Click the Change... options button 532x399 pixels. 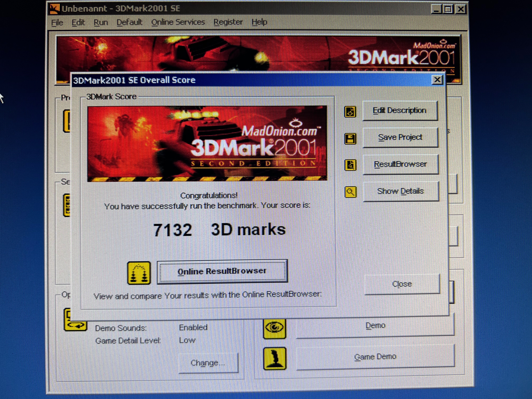click(x=208, y=363)
